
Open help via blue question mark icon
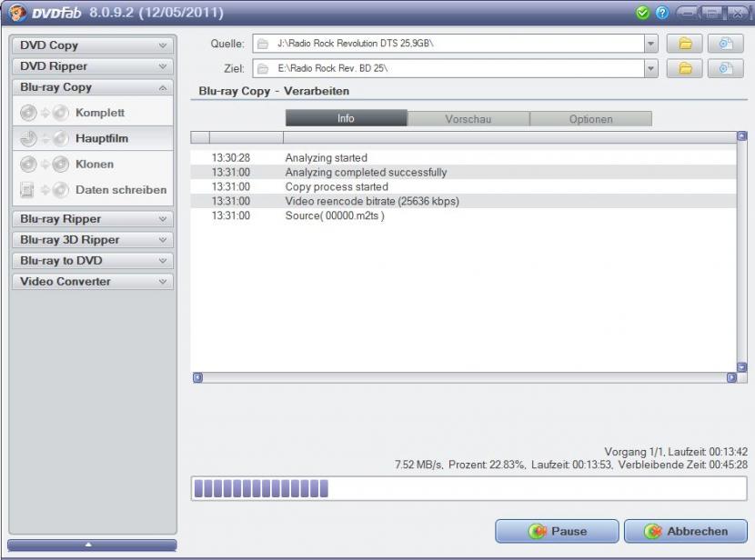tap(662, 13)
